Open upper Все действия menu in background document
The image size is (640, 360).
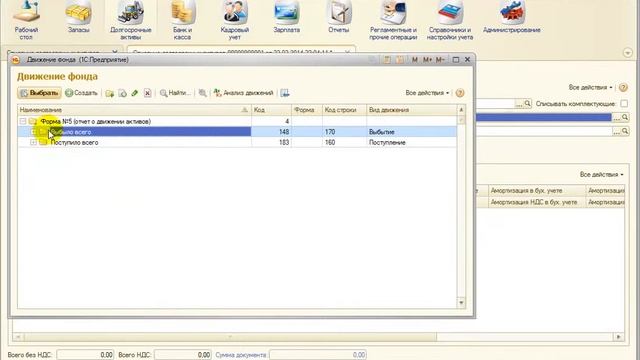tap(591, 87)
